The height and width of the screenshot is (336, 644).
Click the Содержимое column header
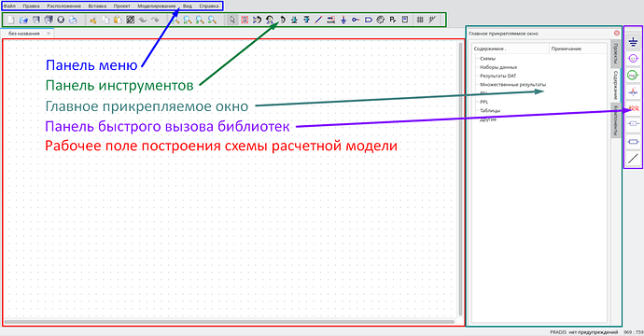pos(511,49)
